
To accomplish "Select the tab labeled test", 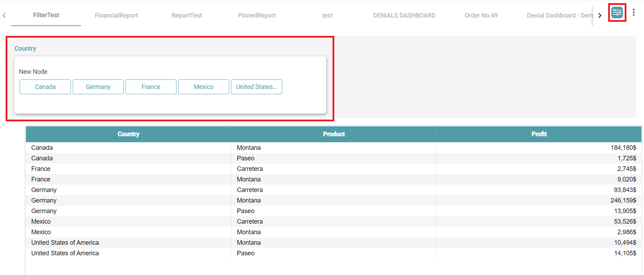I will pyautogui.click(x=327, y=15).
